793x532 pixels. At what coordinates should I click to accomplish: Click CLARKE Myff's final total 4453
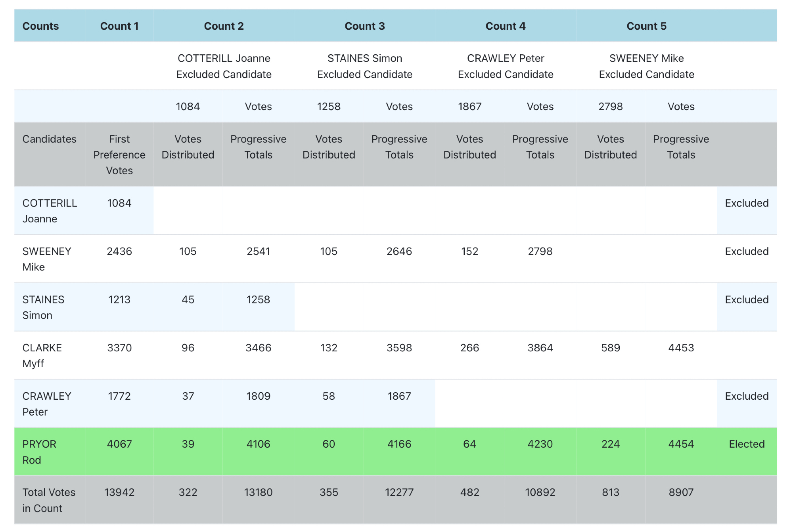[x=681, y=348]
